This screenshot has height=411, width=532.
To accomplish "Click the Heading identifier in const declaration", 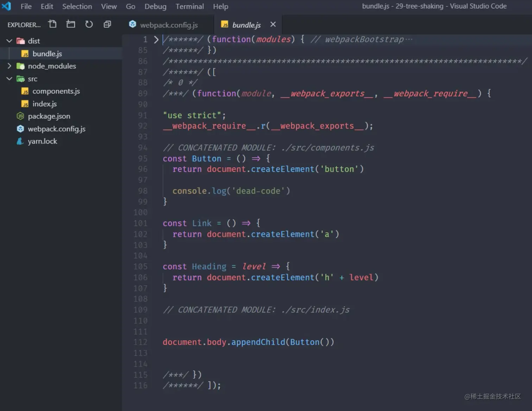I will (x=209, y=266).
